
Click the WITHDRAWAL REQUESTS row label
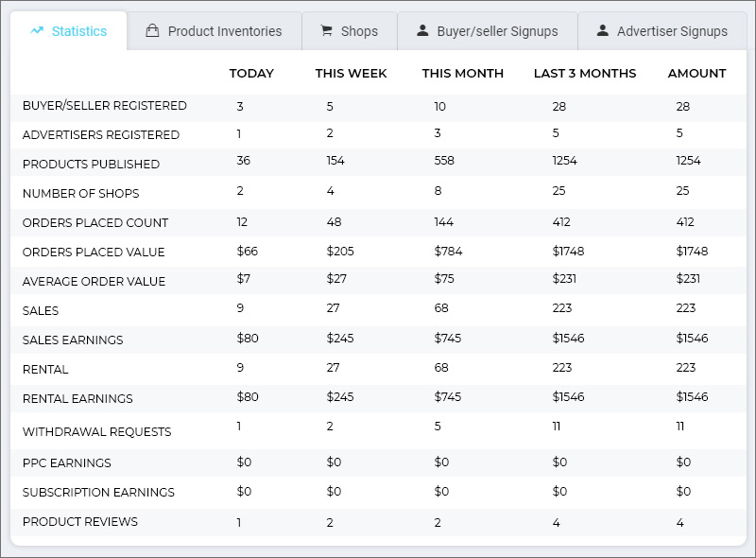(x=96, y=432)
